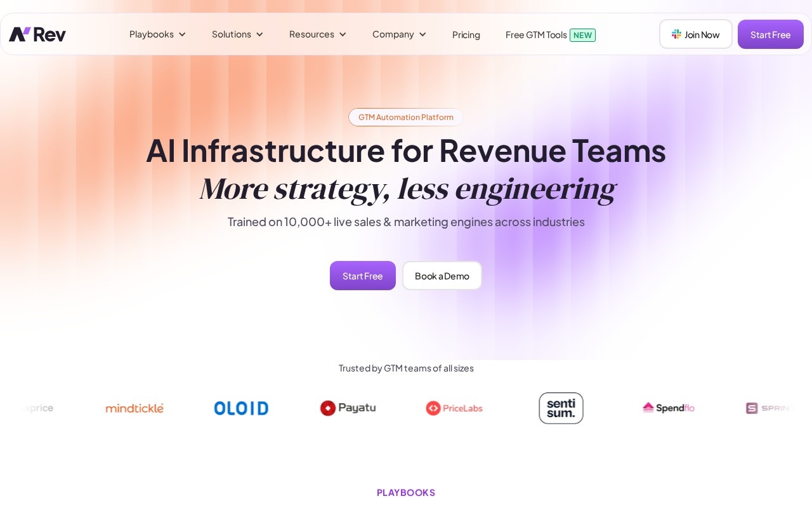Click the 'Trained on 10,000+ live sales' subtitle

point(406,222)
